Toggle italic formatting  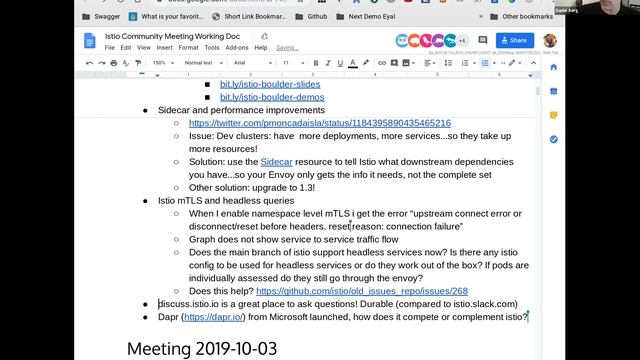coord(328,63)
